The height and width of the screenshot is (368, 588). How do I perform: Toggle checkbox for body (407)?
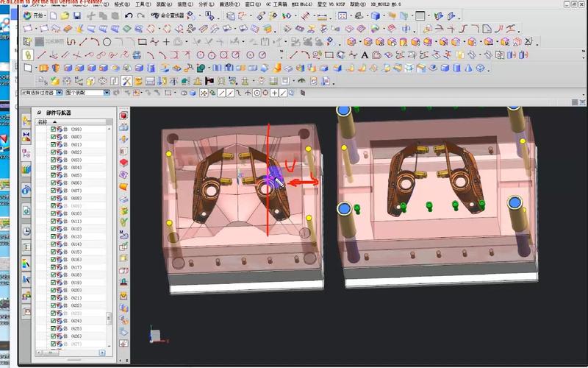[53, 191]
